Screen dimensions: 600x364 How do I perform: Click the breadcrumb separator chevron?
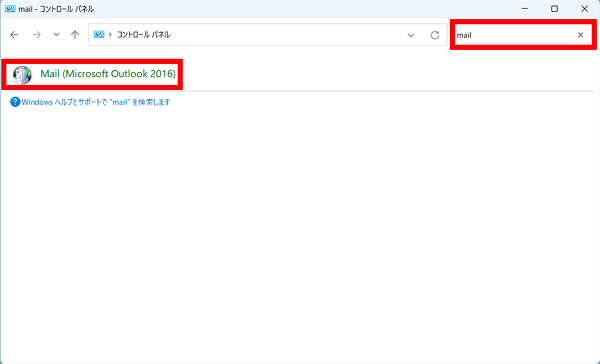tap(110, 35)
